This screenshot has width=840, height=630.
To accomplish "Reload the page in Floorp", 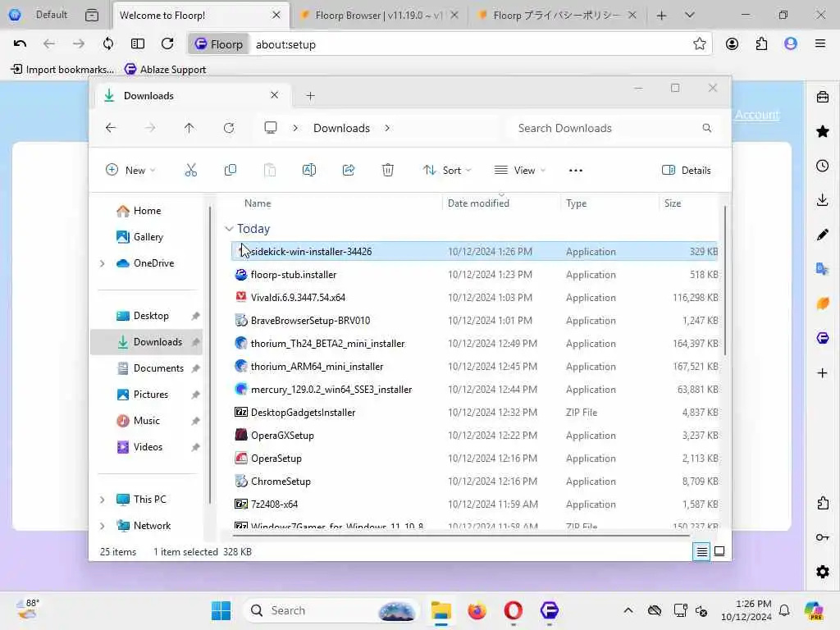I will tap(167, 44).
